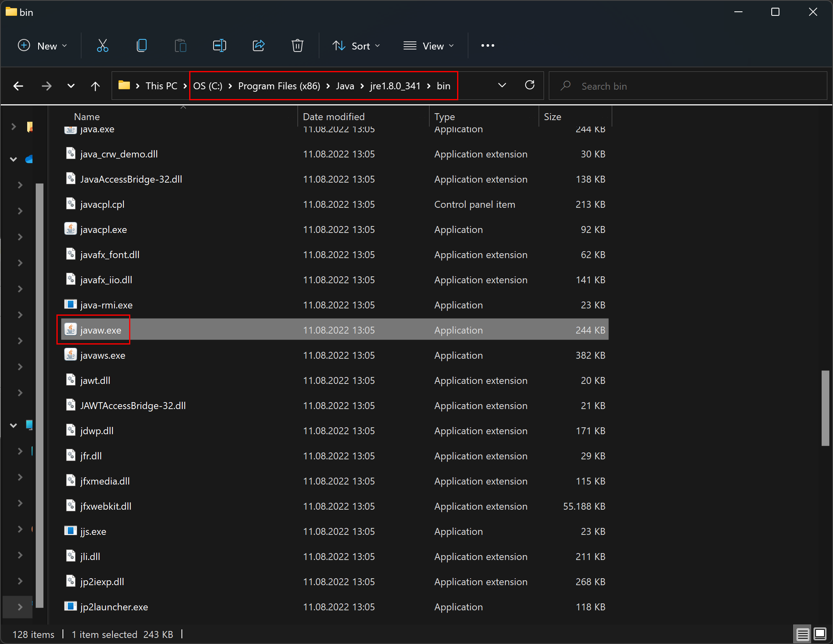The height and width of the screenshot is (644, 833).
Task: Open address bar history dropdown
Action: click(x=502, y=85)
